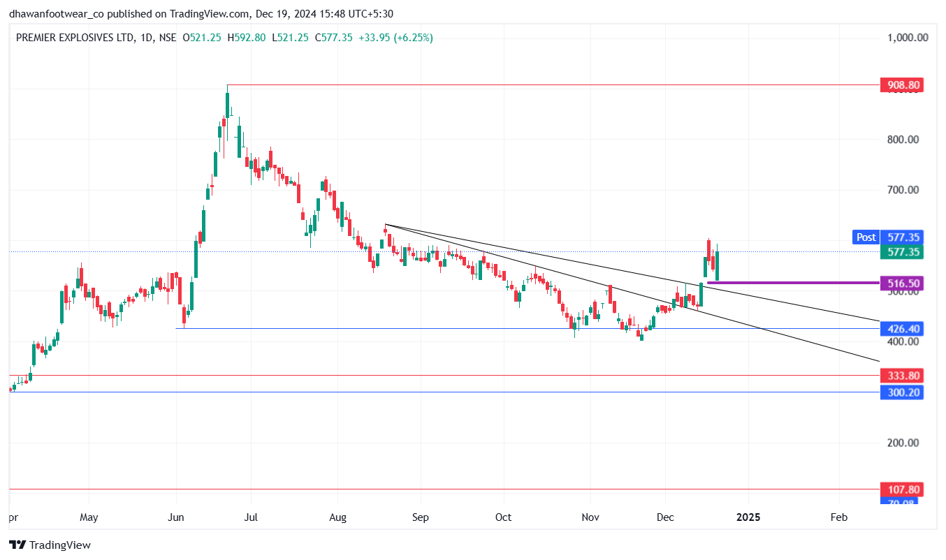Select the low value L521.25
The height and width of the screenshot is (560, 946).
tap(289, 38)
